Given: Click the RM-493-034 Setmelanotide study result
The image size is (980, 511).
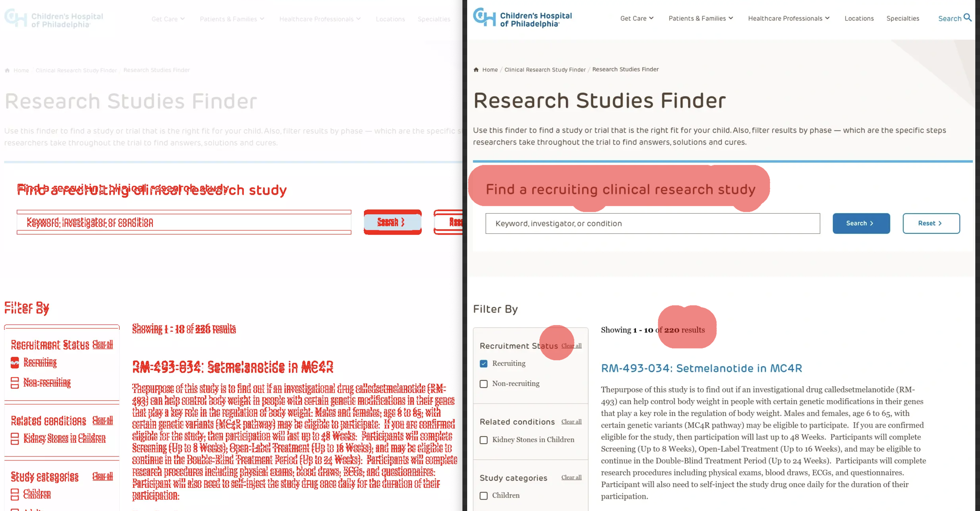Looking at the screenshot, I should [x=701, y=368].
